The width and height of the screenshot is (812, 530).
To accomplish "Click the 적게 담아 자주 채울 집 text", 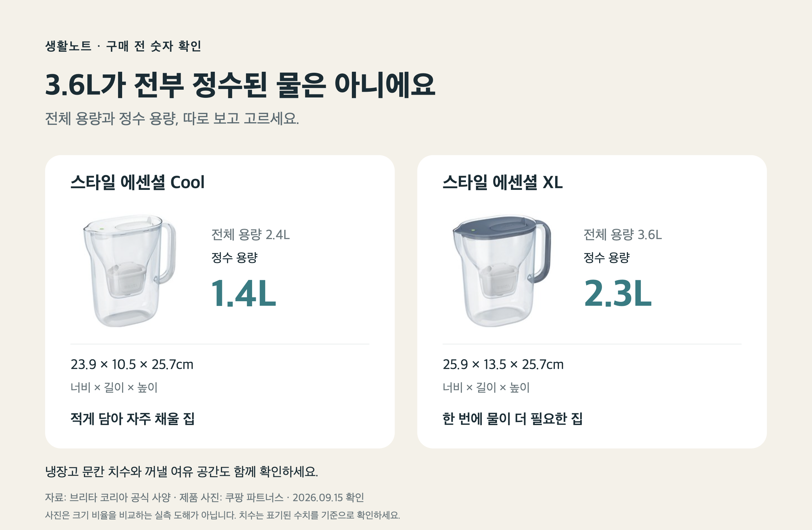I will pyautogui.click(x=132, y=419).
